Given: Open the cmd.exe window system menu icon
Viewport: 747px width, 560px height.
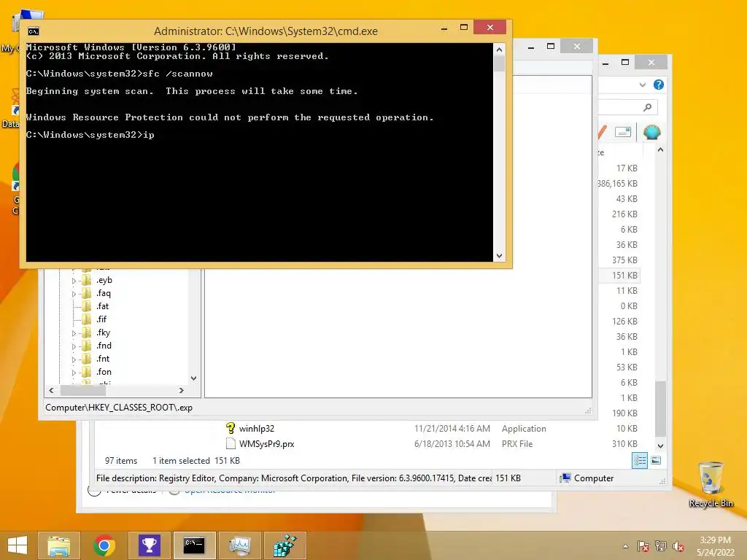Looking at the screenshot, I should pyautogui.click(x=34, y=31).
